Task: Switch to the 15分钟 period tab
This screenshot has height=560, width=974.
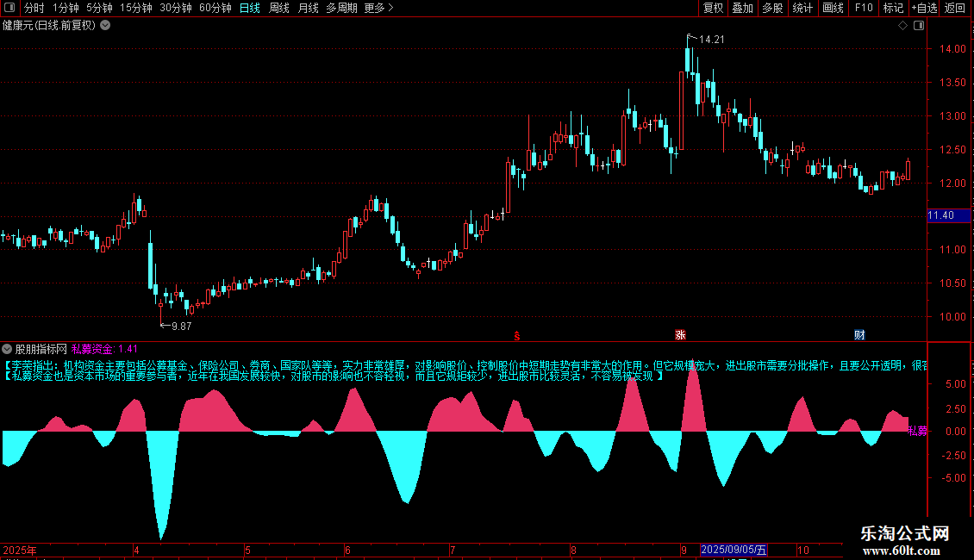Action: [x=136, y=8]
